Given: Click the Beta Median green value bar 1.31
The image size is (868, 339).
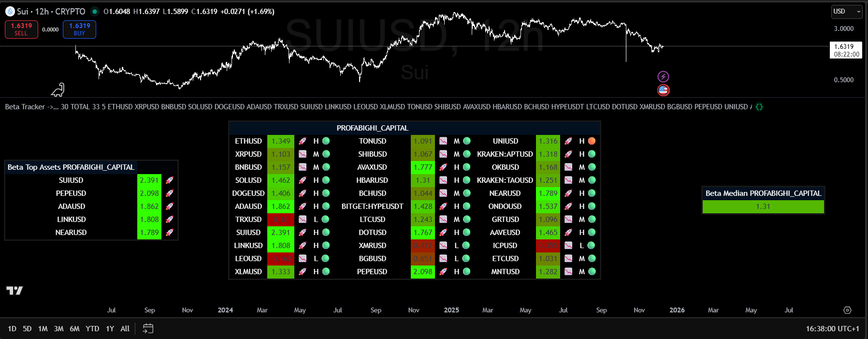Looking at the screenshot, I should pyautogui.click(x=763, y=206).
